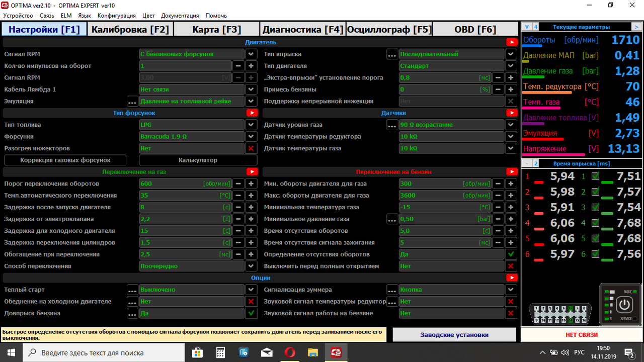The width and height of the screenshot is (644, 362).
Task: Collapse Время впрыска panel minus button
Action: coord(526,164)
